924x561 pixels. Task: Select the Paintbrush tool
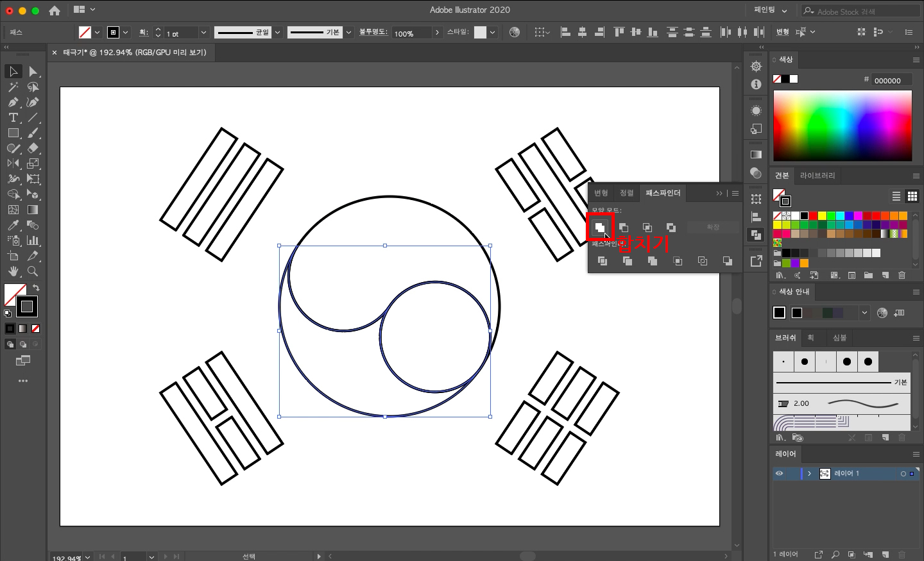33,133
